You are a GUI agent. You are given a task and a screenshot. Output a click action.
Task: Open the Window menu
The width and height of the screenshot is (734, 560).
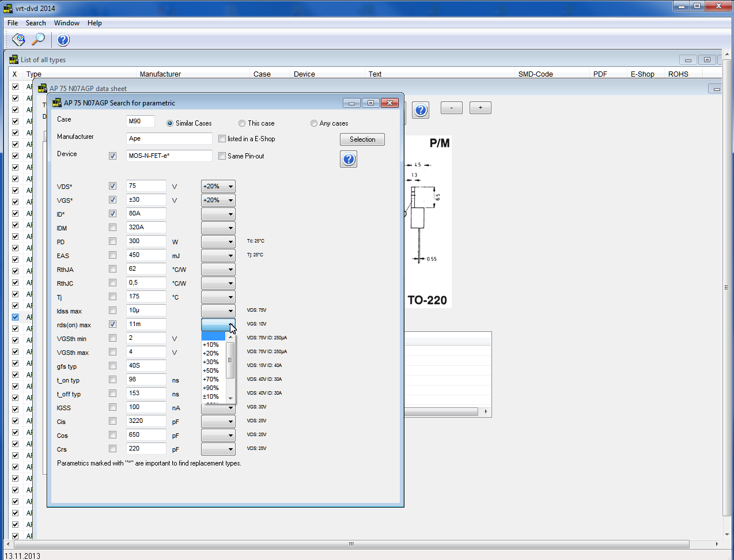tap(67, 23)
